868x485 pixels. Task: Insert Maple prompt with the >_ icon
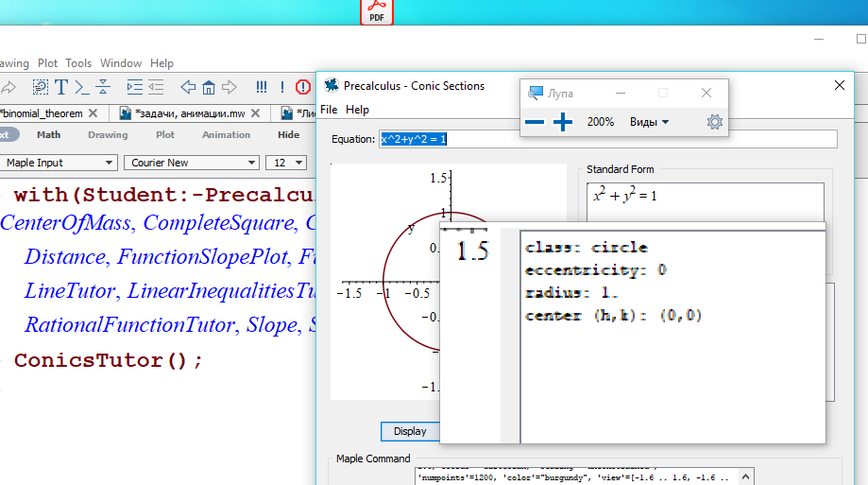(82, 87)
